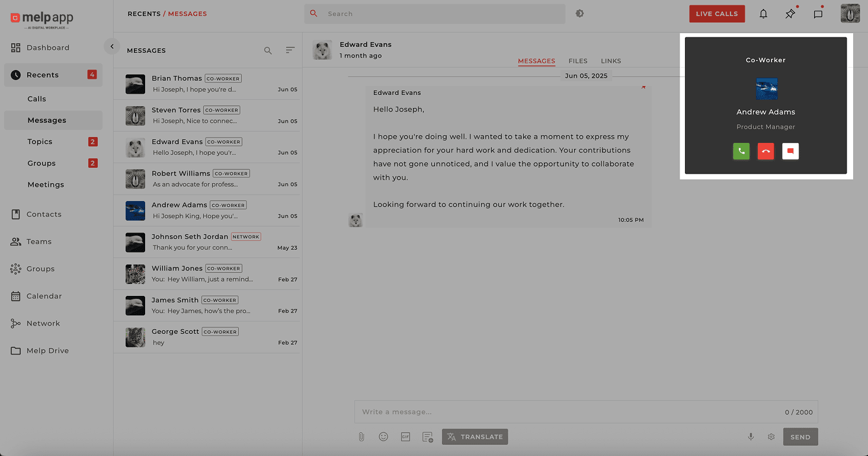
Task: Open the emoji picker
Action: [x=383, y=437]
